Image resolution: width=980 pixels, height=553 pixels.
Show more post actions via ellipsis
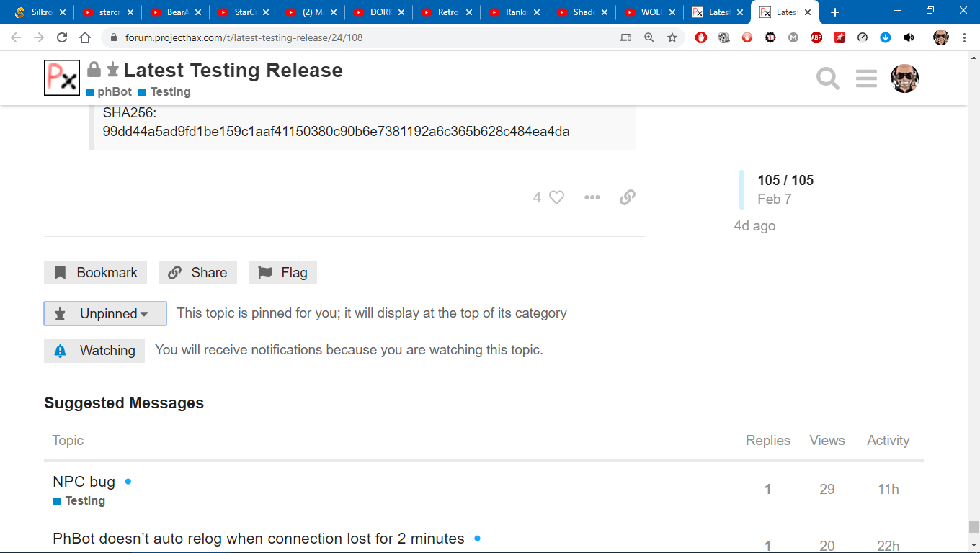(x=592, y=197)
